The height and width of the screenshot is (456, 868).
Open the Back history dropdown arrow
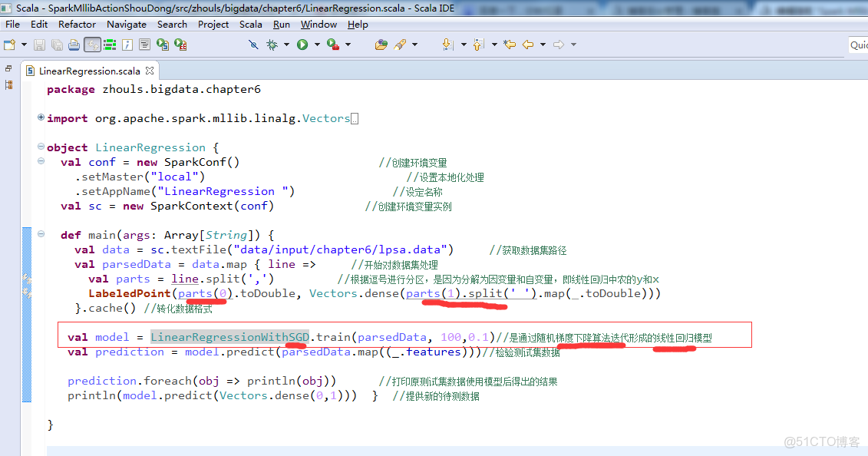pyautogui.click(x=543, y=45)
